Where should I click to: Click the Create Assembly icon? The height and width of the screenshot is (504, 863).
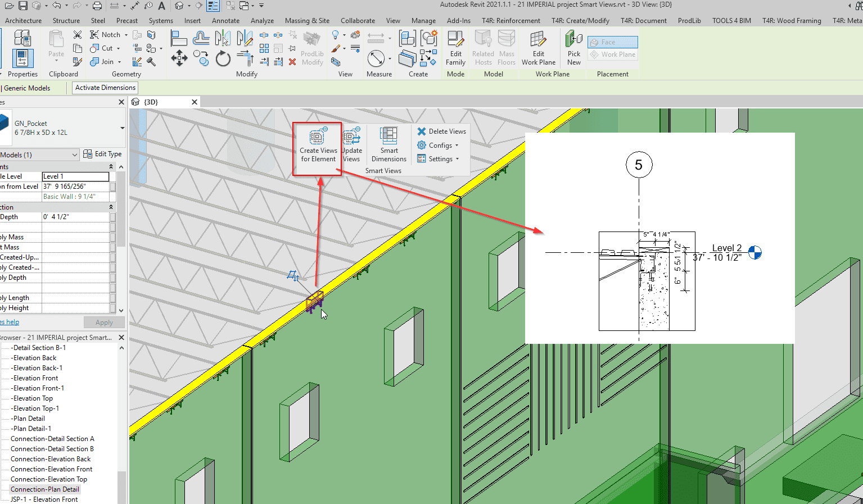point(407,38)
